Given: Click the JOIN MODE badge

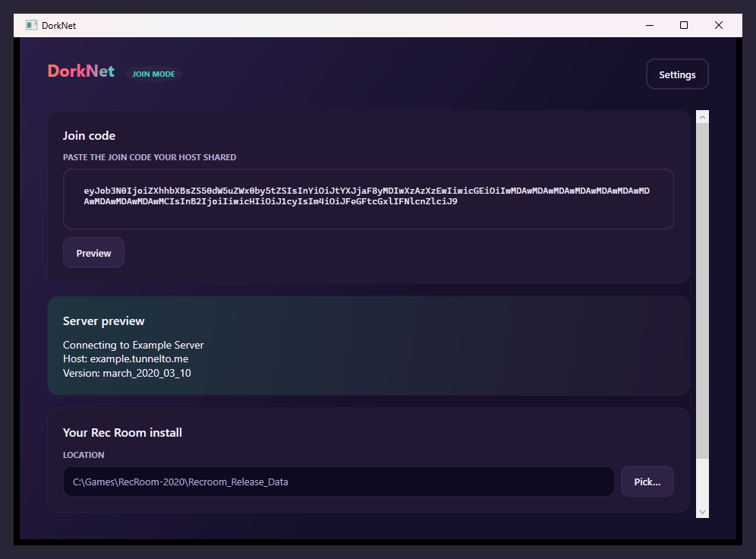Looking at the screenshot, I should (153, 74).
